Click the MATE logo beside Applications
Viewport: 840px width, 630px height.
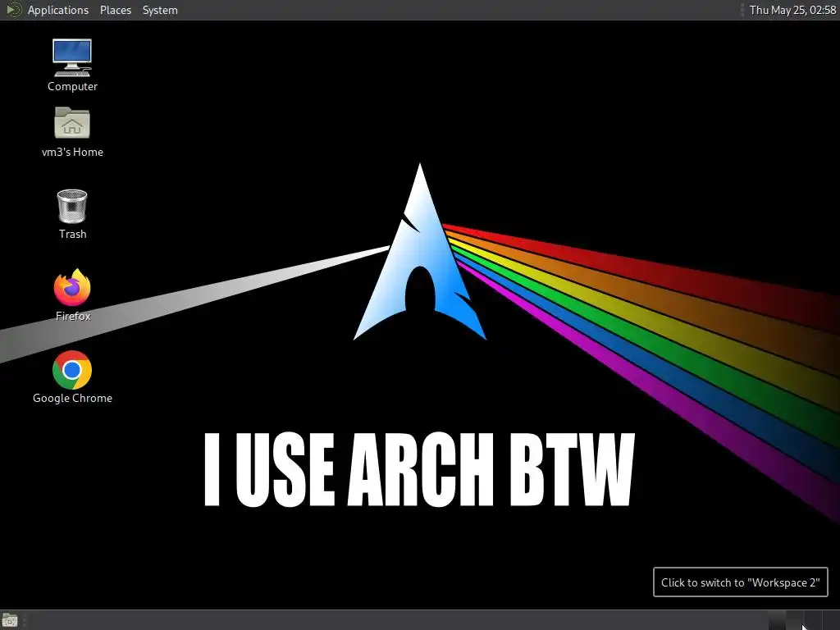coord(13,10)
